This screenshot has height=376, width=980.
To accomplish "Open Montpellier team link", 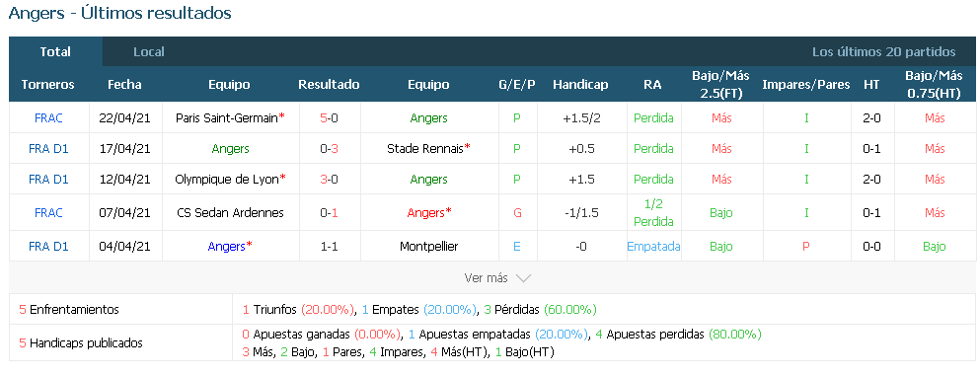I will [428, 247].
